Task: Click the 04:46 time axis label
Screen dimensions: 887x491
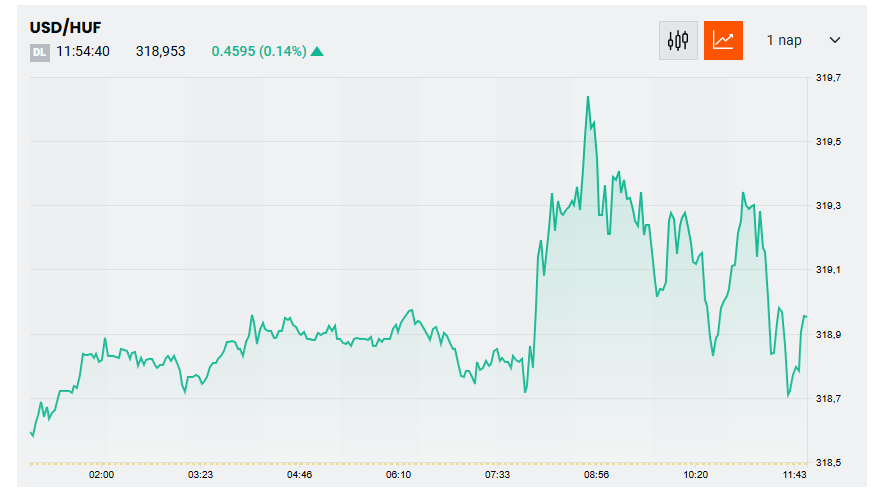Action: pyautogui.click(x=300, y=475)
